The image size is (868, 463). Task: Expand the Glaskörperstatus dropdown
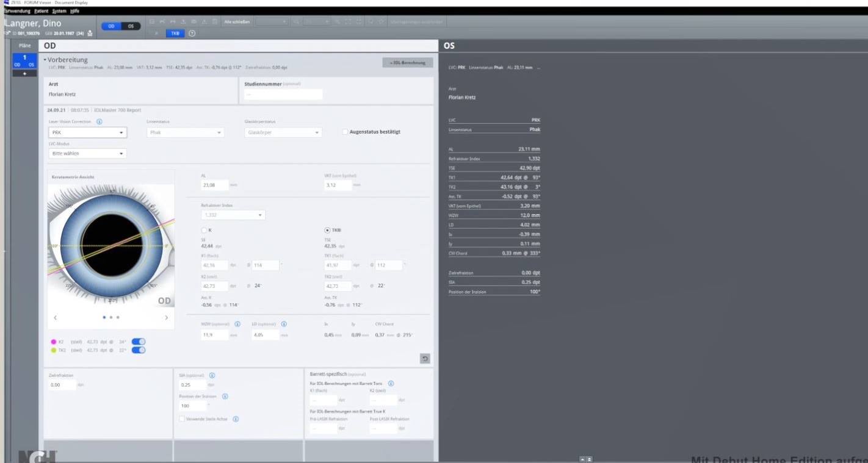[283, 132]
